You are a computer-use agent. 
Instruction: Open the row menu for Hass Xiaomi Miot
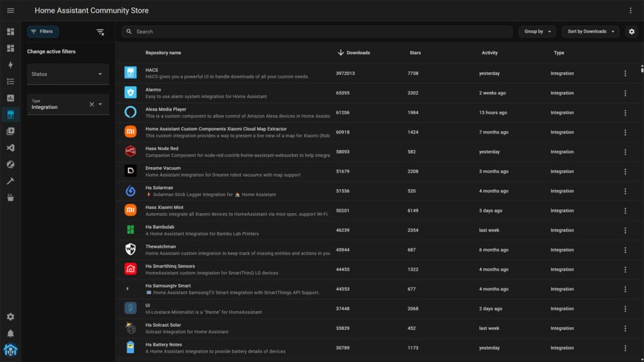(625, 211)
